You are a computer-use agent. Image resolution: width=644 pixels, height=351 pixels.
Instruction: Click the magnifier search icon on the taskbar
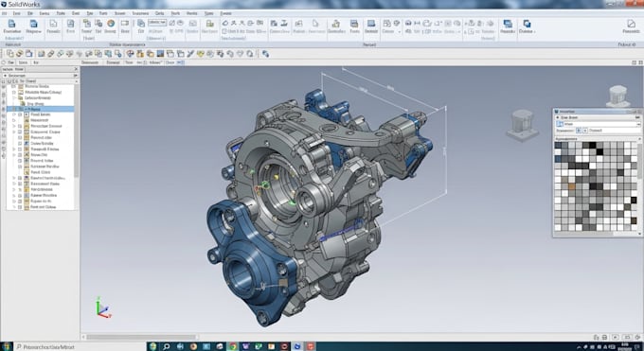pos(167,346)
